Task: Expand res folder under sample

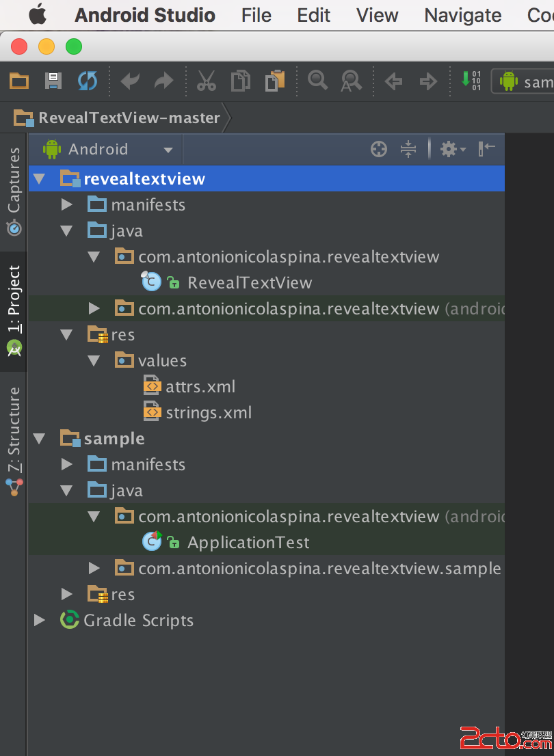Action: coord(66,594)
